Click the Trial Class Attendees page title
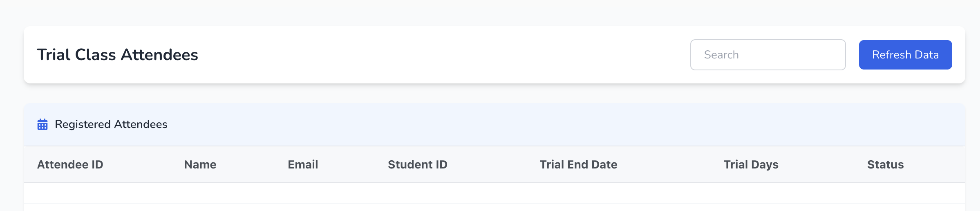The image size is (980, 211). click(117, 55)
